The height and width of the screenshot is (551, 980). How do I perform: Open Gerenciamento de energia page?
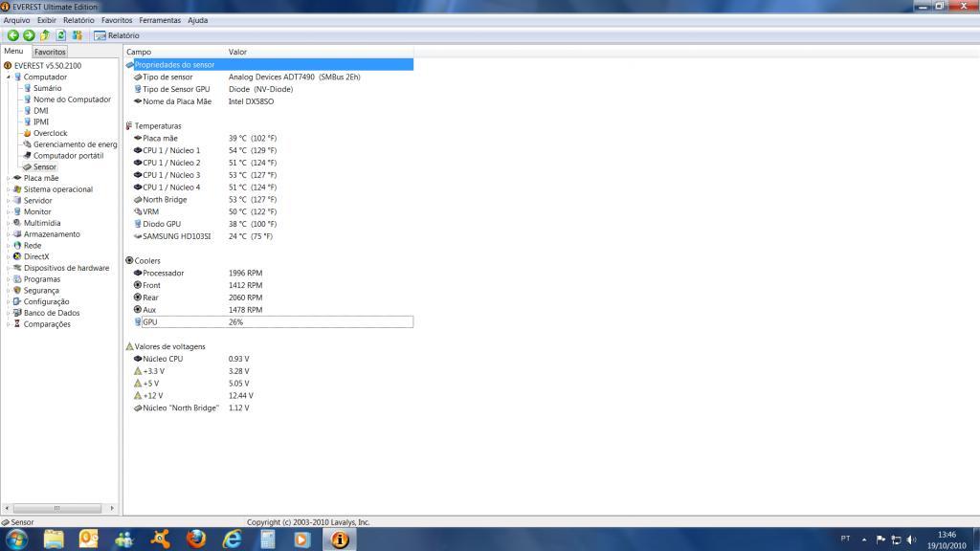[75, 144]
